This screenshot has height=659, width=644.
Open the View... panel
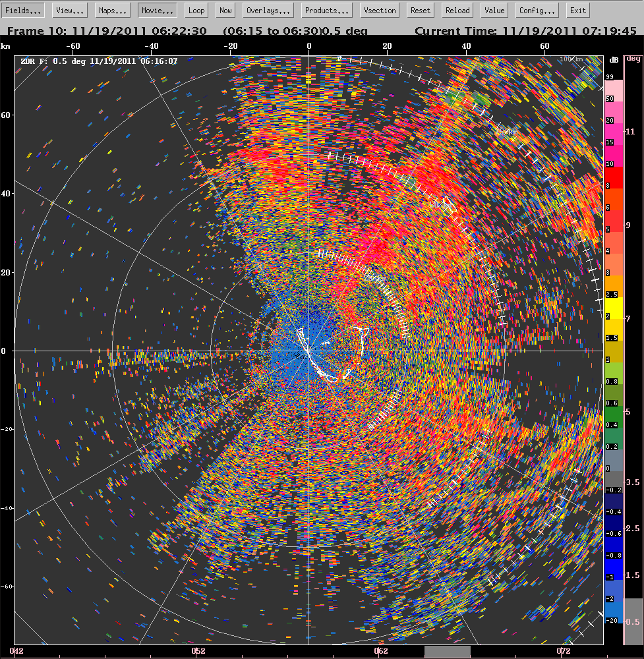70,11
